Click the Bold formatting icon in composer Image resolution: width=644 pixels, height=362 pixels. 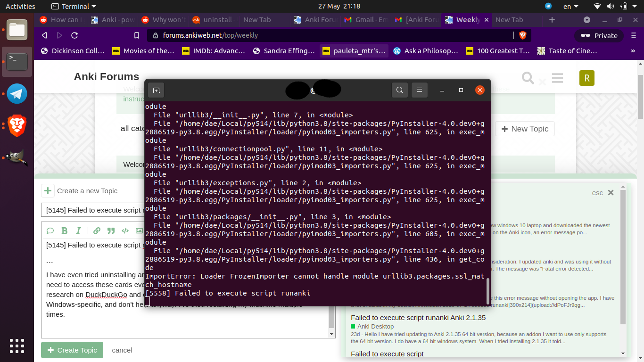(65, 230)
